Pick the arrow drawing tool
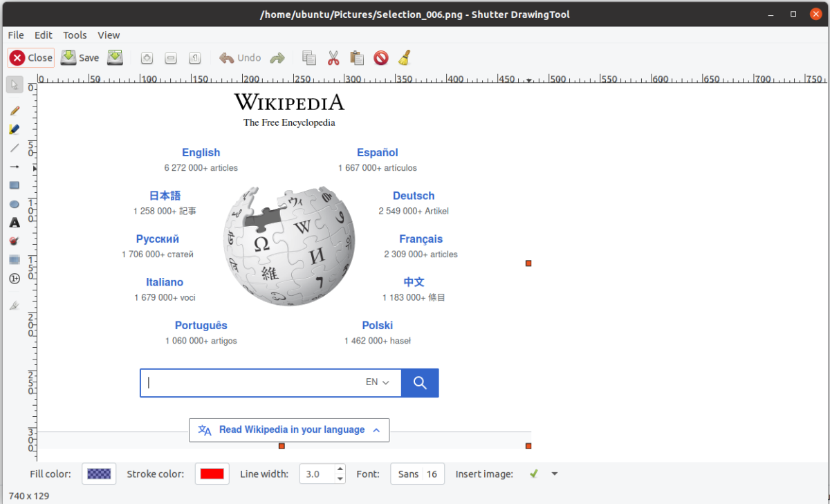830x504 pixels. [15, 167]
